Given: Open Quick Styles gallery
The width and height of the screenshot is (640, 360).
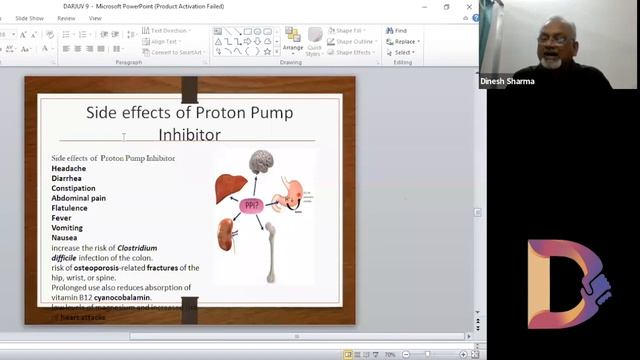Looking at the screenshot, I should (314, 41).
